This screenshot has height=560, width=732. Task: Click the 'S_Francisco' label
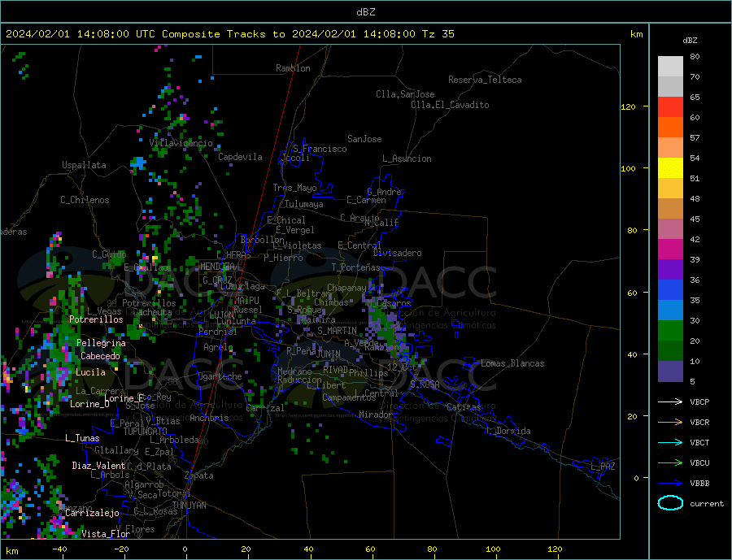[320, 149]
